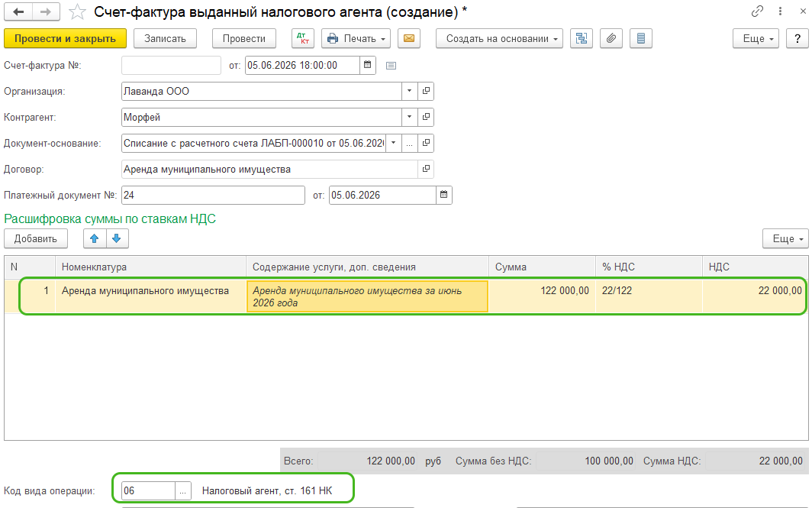Screen dimensions: 812x508
Task: Click the Код вида операции field
Action: point(149,491)
